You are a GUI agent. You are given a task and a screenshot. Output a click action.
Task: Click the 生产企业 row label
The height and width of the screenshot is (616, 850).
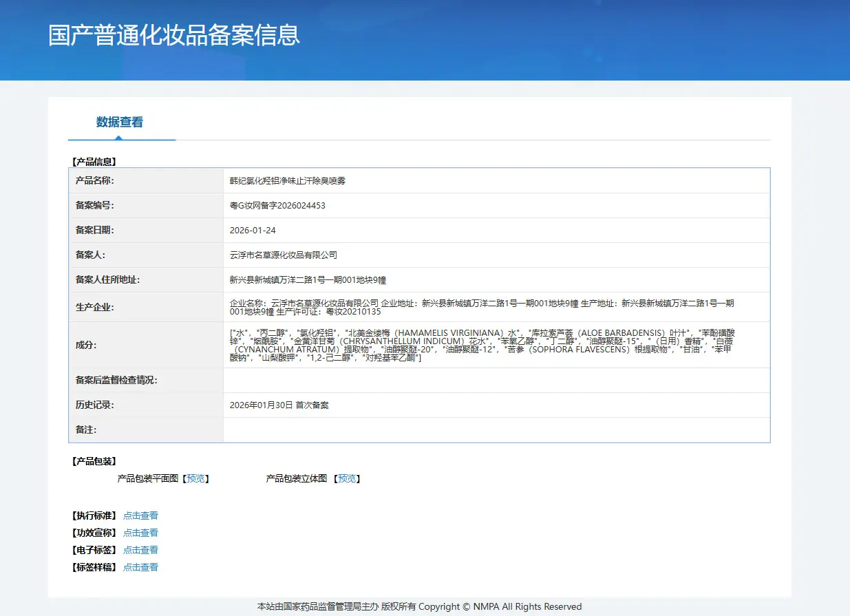(x=94, y=308)
